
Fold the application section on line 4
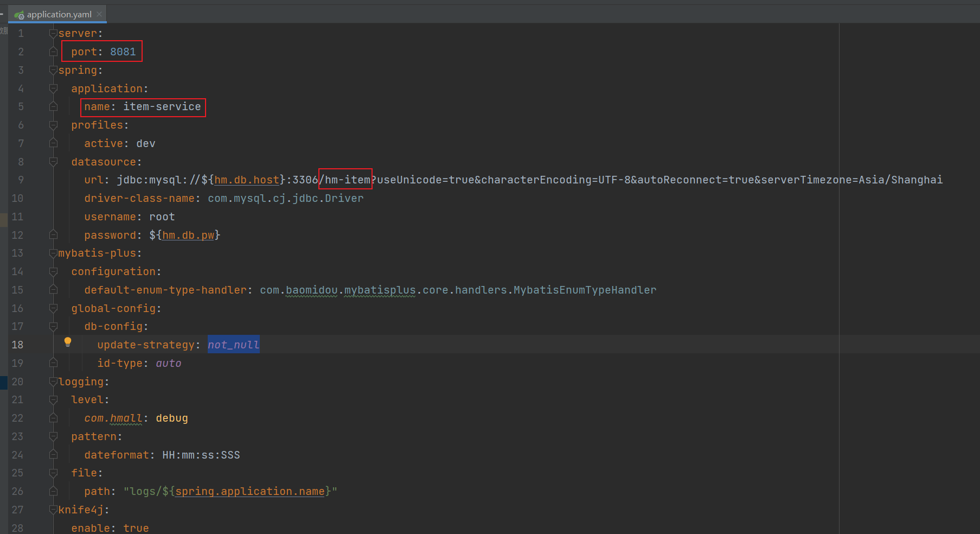coord(53,88)
